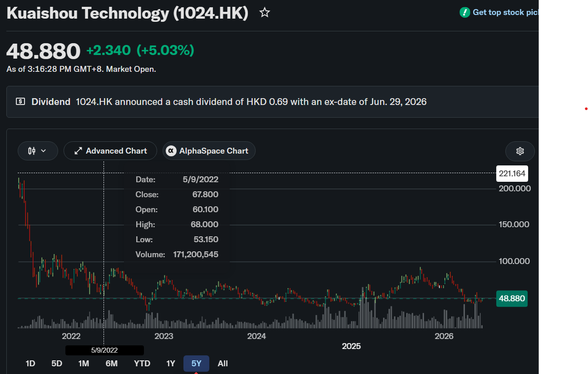This screenshot has height=374, width=588.
Task: Click the 5/9/2022 crosshair date label
Action: pos(104,350)
